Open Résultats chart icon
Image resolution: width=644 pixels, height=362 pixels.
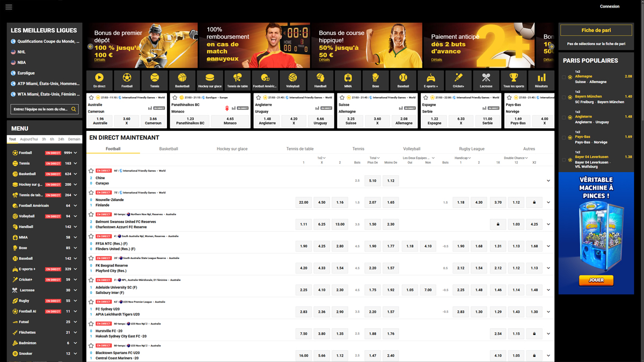pos(541,78)
